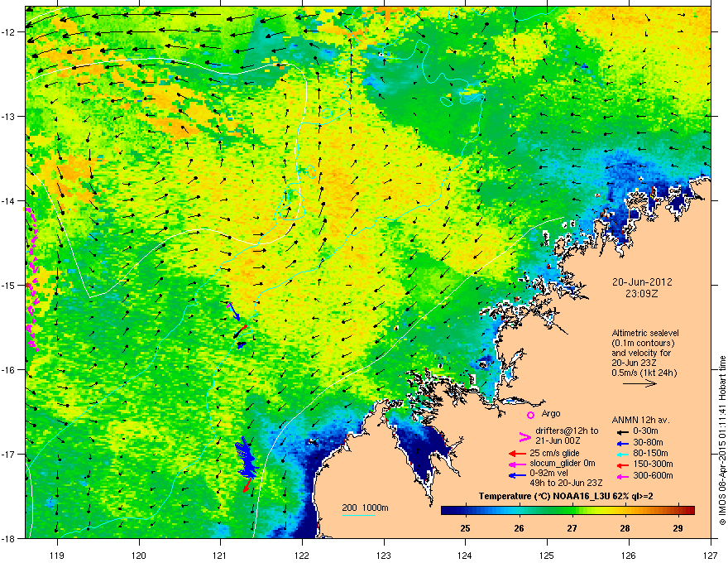Click longitude tick label 122
The width and height of the screenshot is (728, 563).
click(x=302, y=556)
